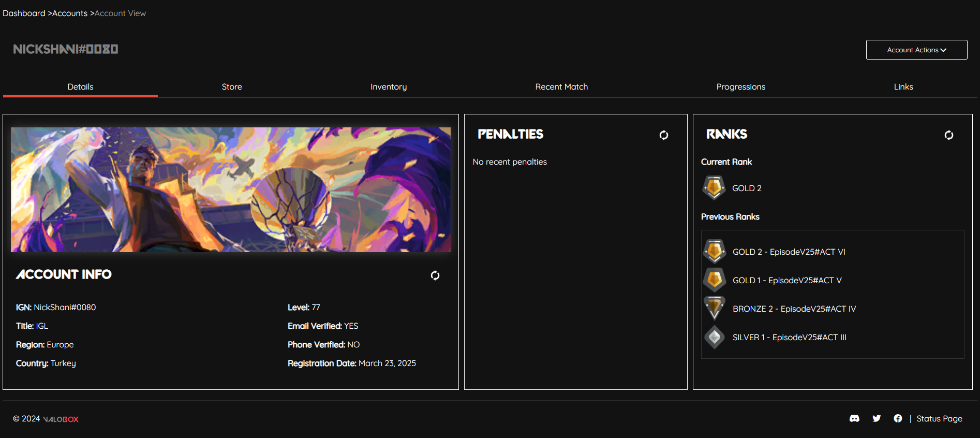The height and width of the screenshot is (438, 980).
Task: Open the Status Page link
Action: (939, 418)
